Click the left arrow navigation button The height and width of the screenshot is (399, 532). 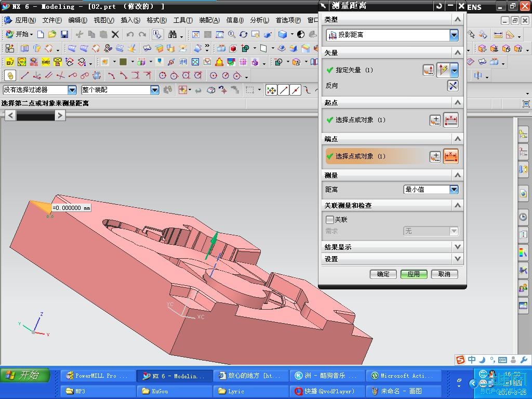tap(10, 116)
